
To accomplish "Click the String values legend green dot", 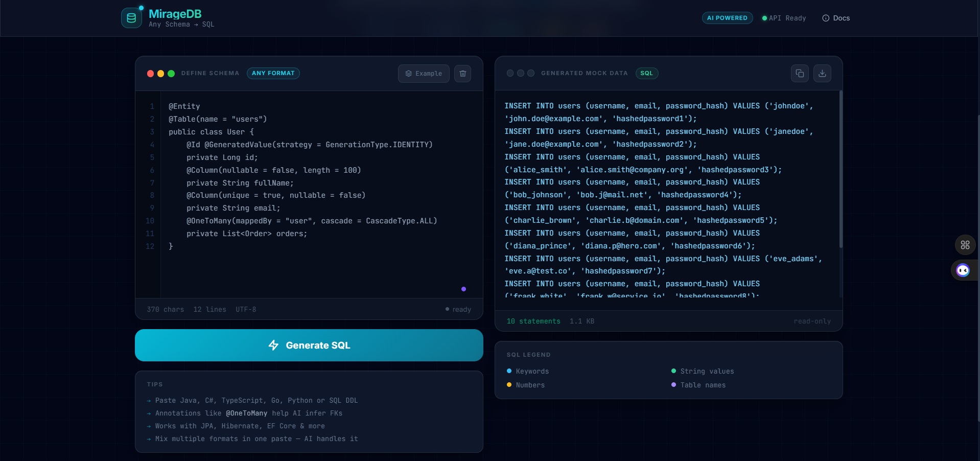I will [x=673, y=371].
